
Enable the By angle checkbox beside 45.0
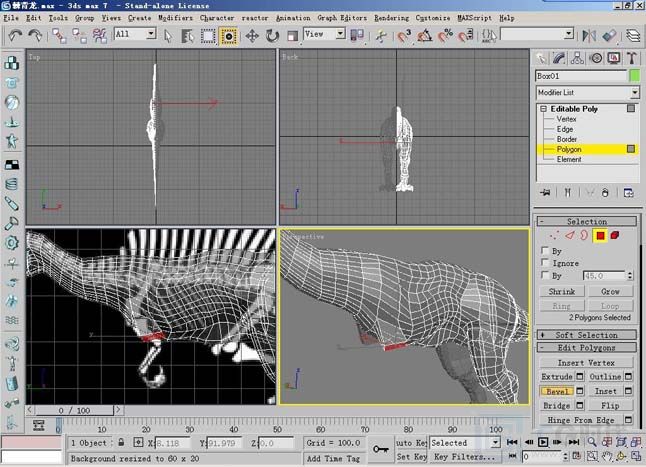(545, 275)
